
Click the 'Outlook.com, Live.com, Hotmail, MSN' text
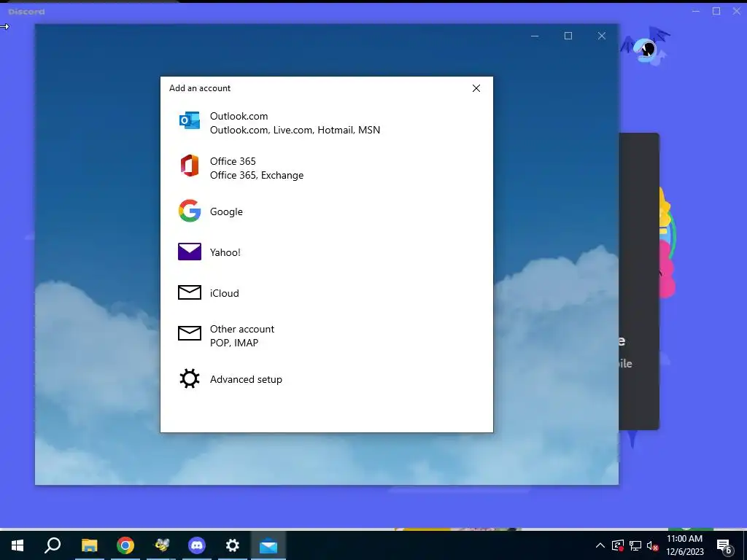tap(295, 130)
